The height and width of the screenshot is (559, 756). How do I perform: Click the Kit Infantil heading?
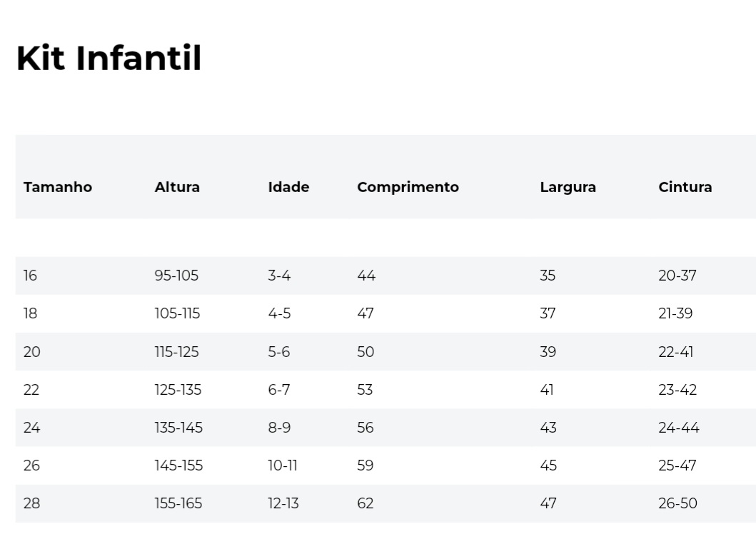[109, 59]
